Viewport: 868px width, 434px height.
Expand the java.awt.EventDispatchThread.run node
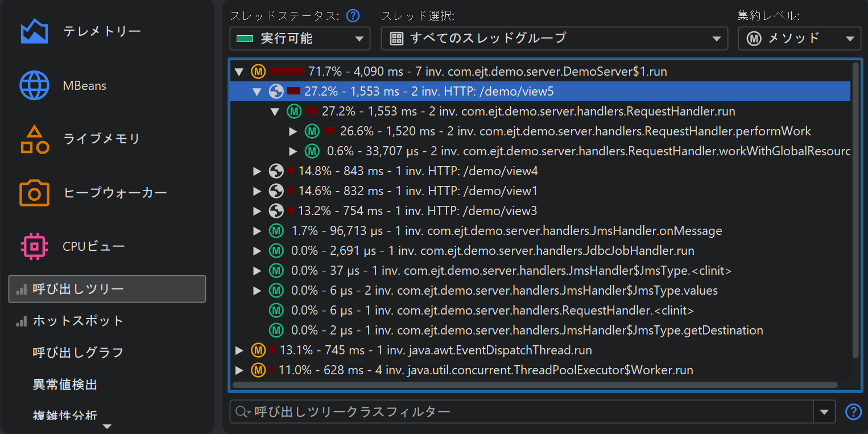point(239,350)
